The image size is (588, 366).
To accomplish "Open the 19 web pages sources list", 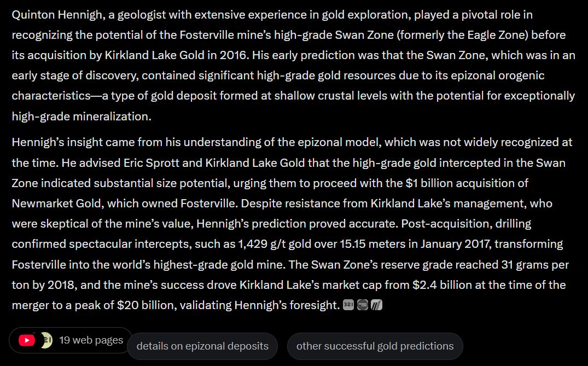I will click(x=71, y=340).
